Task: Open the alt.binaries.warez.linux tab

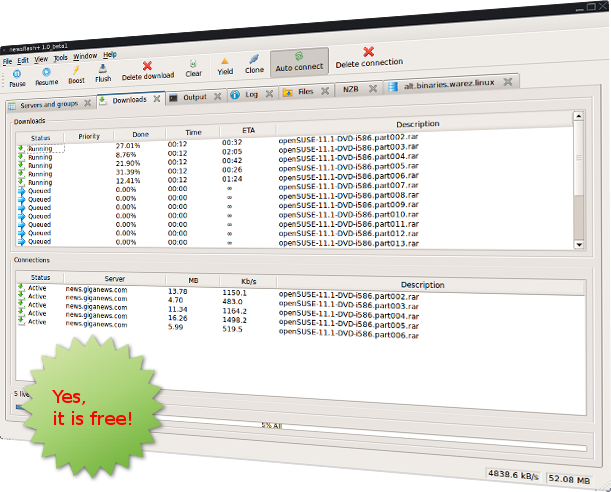Action: coord(449,84)
